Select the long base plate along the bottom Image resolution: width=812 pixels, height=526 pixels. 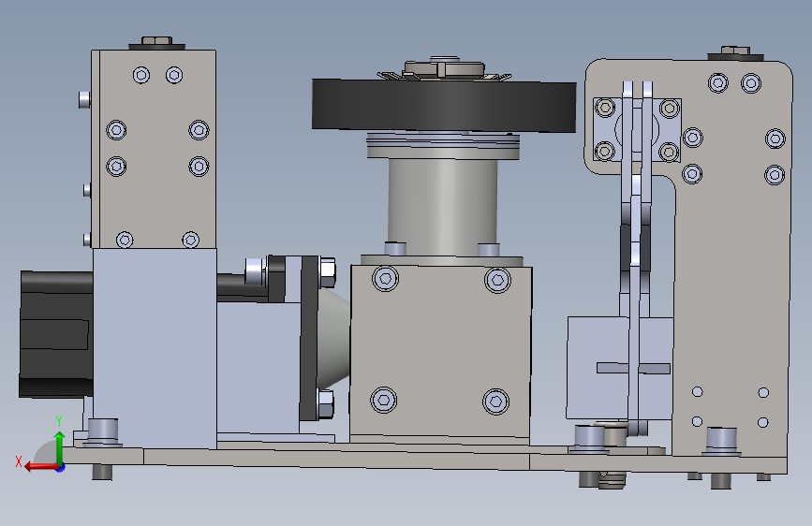[424, 459]
